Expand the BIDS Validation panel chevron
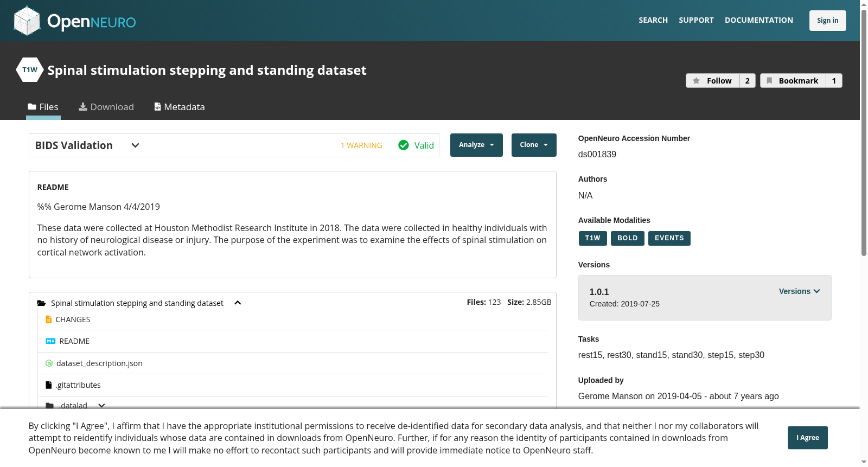Screen dimensions: 868x467 [x=136, y=145]
